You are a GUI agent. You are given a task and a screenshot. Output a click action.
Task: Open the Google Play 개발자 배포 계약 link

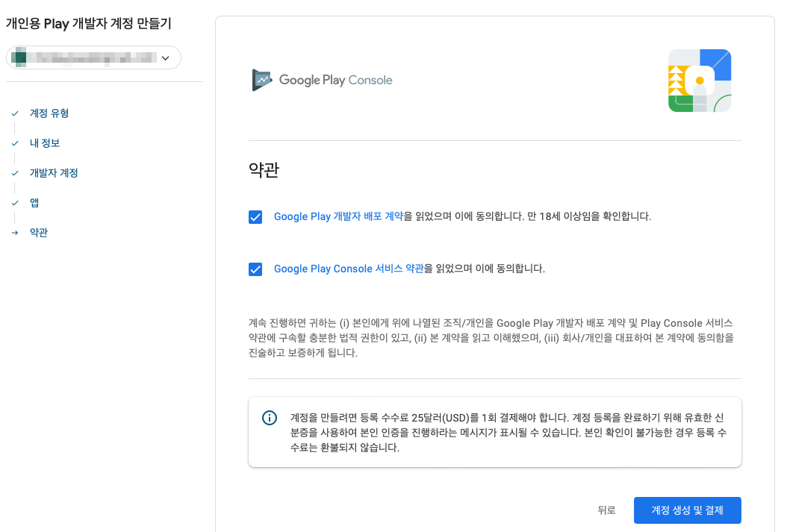pyautogui.click(x=338, y=216)
